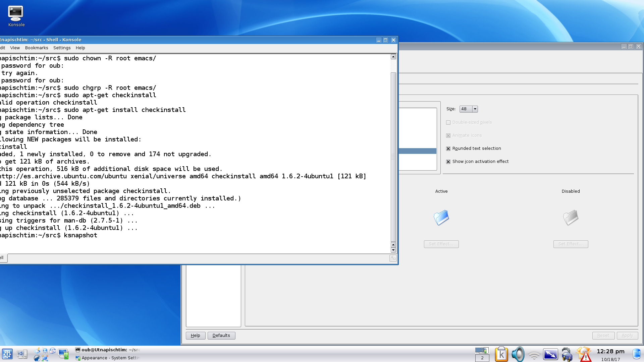The height and width of the screenshot is (362, 644).
Task: Switch to virtual desktop 1 in pager
Action: pos(482,350)
